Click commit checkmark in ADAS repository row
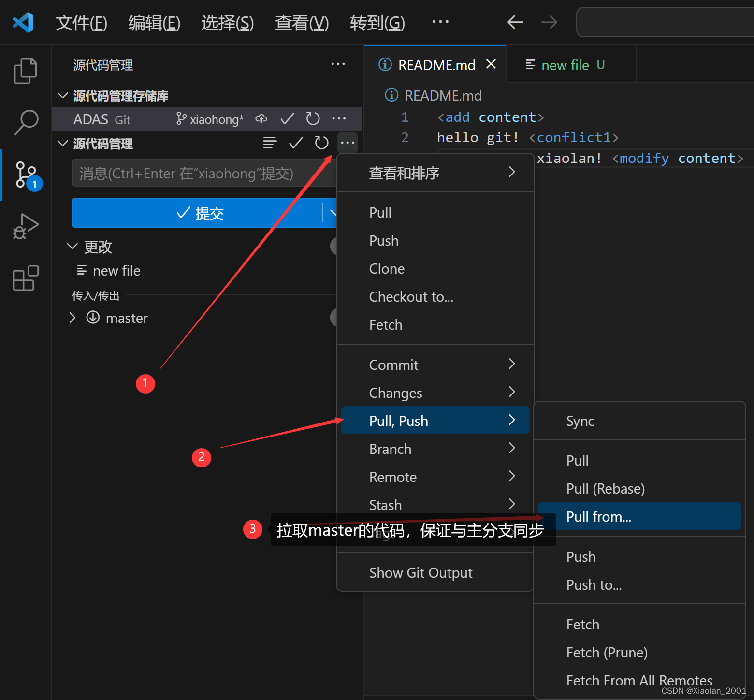Viewport: 754px width, 700px height. point(287,119)
